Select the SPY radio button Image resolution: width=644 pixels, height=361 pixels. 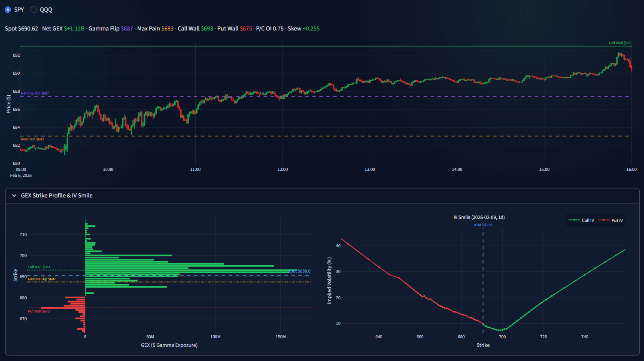(x=8, y=9)
